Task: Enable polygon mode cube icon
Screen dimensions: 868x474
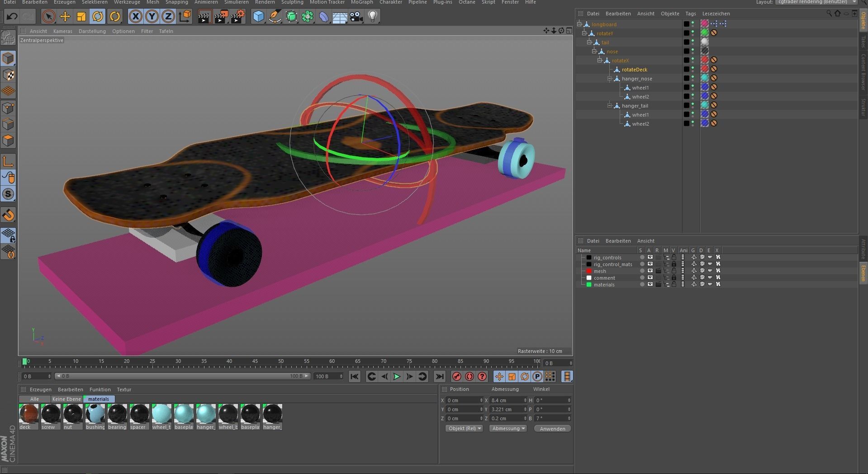Action: pyautogui.click(x=8, y=141)
